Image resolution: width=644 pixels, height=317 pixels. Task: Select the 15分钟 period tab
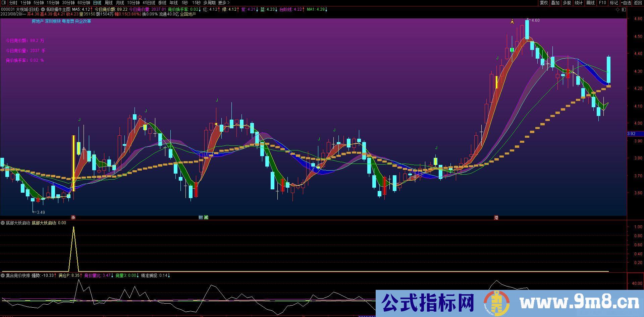click(x=53, y=3)
